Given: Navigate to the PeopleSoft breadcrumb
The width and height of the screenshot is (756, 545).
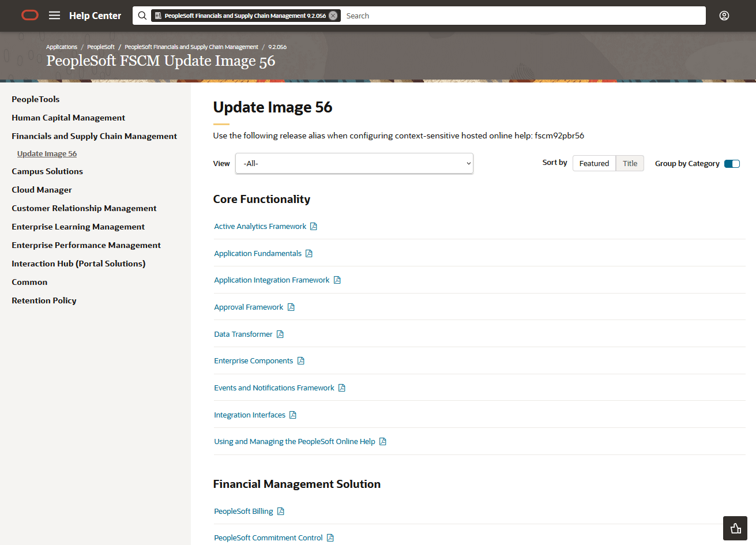Looking at the screenshot, I should tap(101, 47).
